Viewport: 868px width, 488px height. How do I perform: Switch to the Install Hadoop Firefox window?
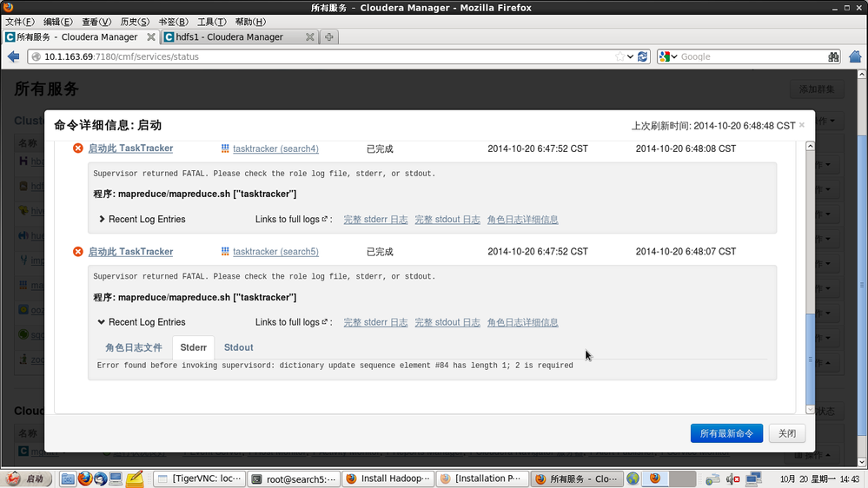click(x=388, y=478)
